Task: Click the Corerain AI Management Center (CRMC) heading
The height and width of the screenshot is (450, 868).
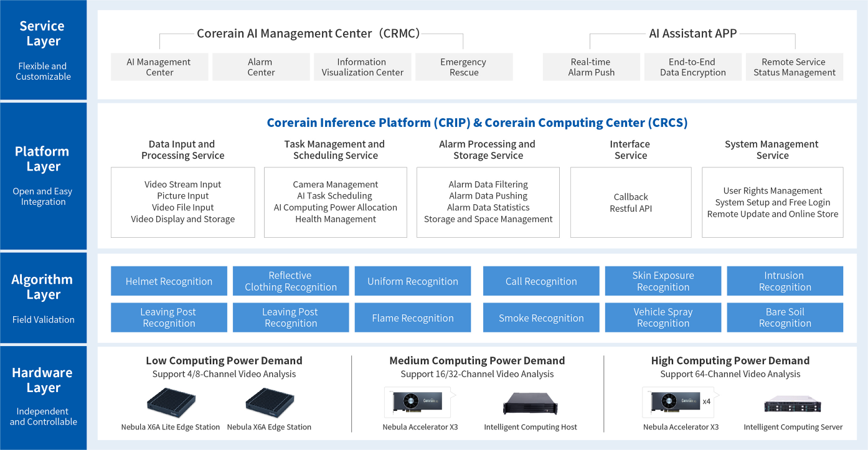Action: 308,34
